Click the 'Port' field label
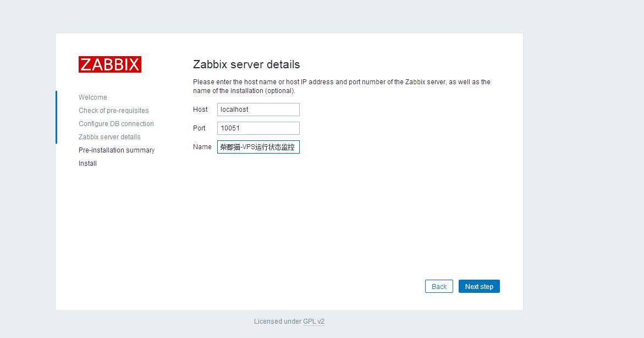Screen dimensions: 644x338 [199, 128]
